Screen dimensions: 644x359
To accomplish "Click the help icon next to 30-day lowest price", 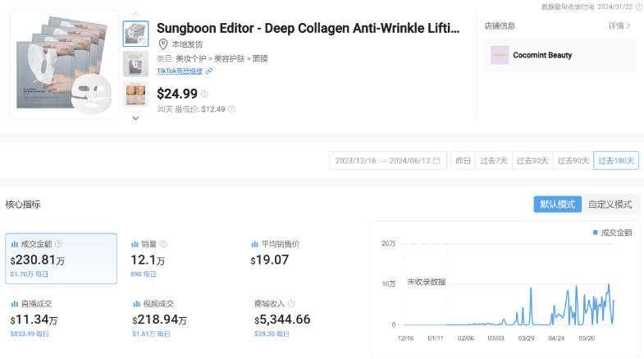I will 231,109.
